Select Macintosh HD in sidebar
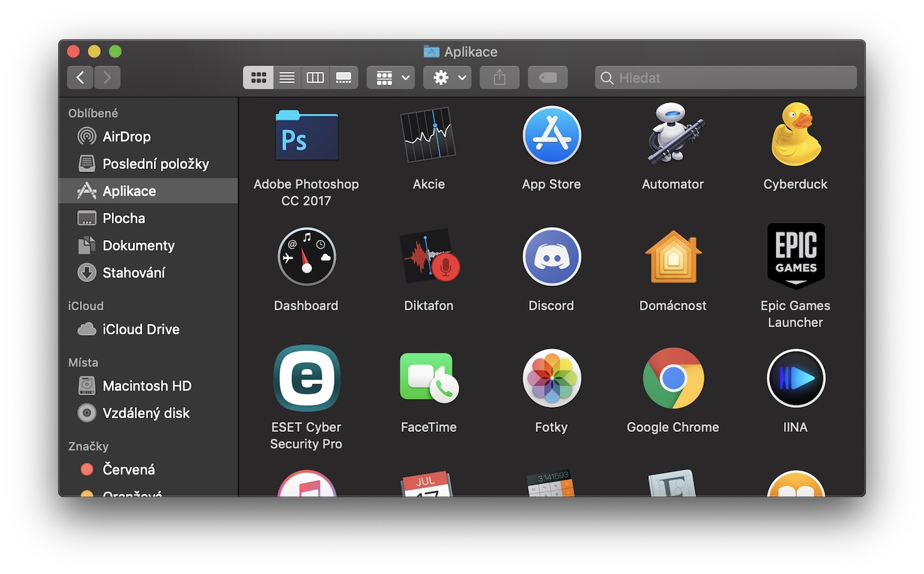This screenshot has width=924, height=574. click(x=148, y=386)
